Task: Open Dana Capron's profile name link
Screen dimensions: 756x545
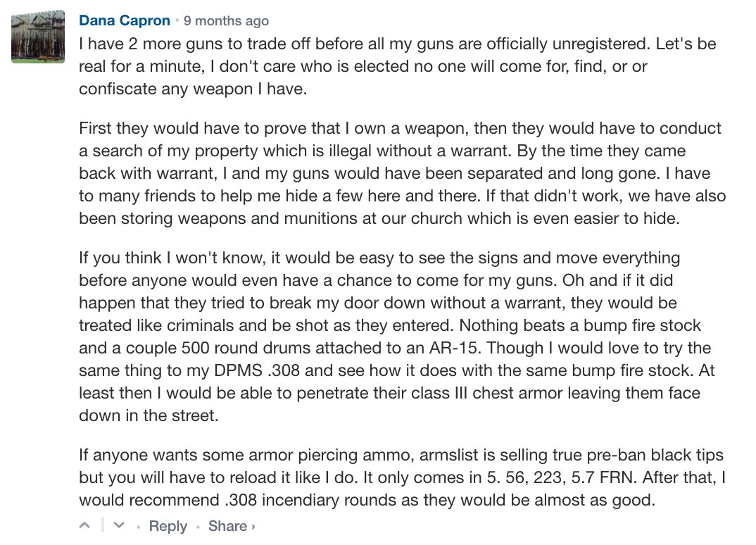Action: [125, 21]
